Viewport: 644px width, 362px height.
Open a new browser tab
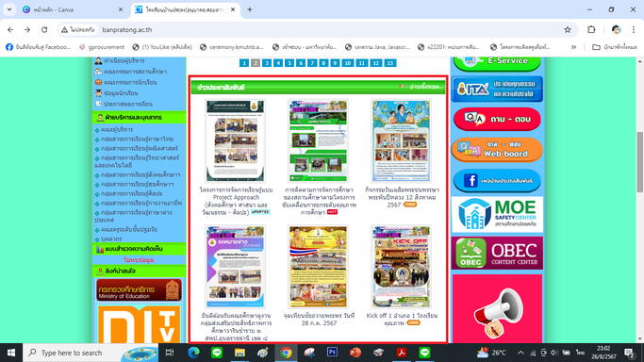(x=250, y=9)
